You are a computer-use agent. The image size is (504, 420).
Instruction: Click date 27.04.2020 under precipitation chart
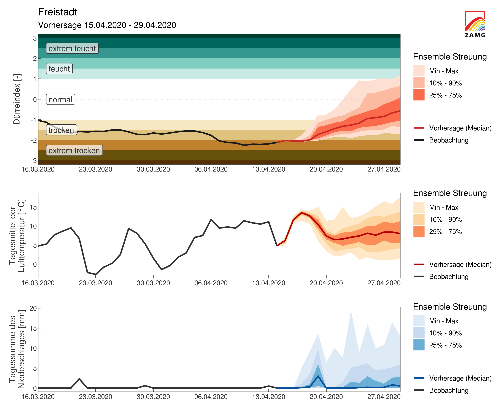tap(384, 397)
